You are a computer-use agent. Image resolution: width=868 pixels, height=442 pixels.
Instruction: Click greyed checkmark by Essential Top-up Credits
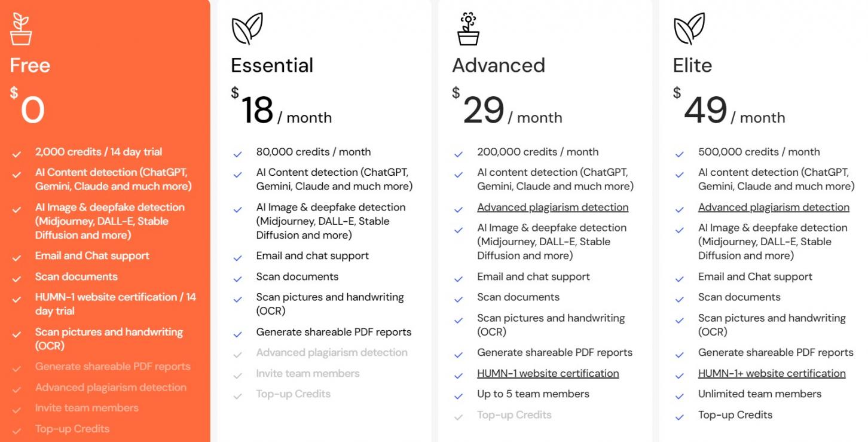coord(238,396)
